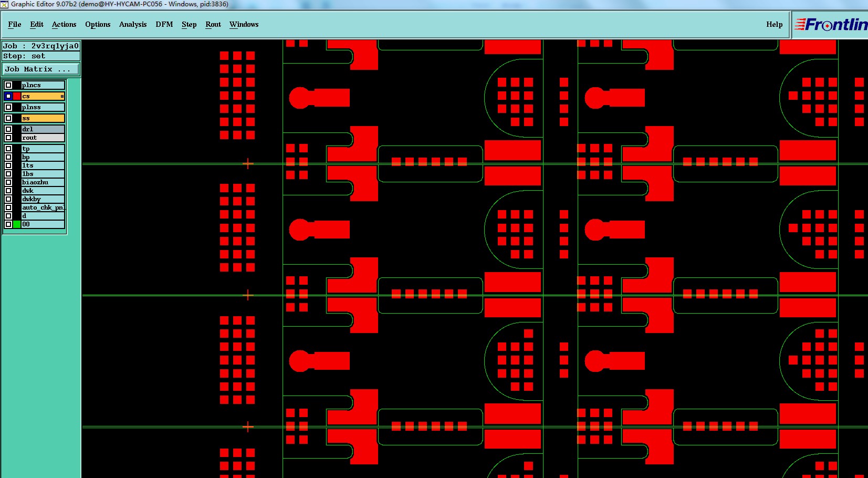
Task: Click the green color swatch of 00 layer
Action: click(x=17, y=224)
